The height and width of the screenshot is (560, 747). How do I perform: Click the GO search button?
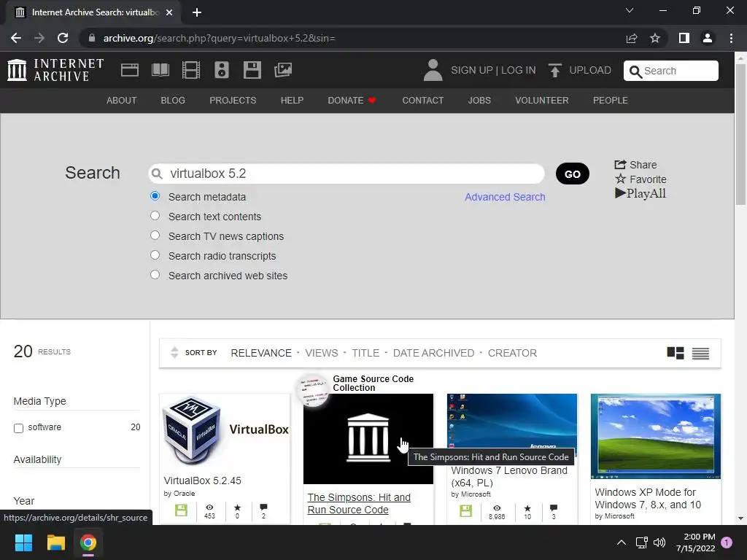point(572,174)
